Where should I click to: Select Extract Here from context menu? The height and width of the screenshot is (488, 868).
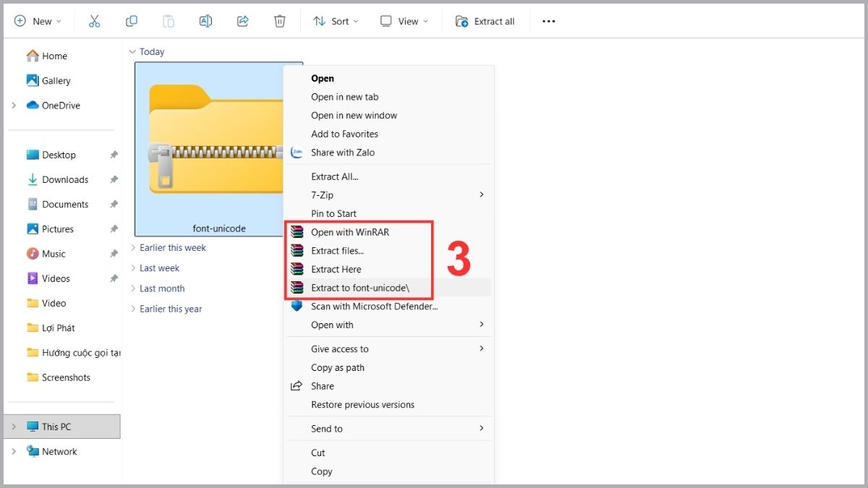coord(336,270)
